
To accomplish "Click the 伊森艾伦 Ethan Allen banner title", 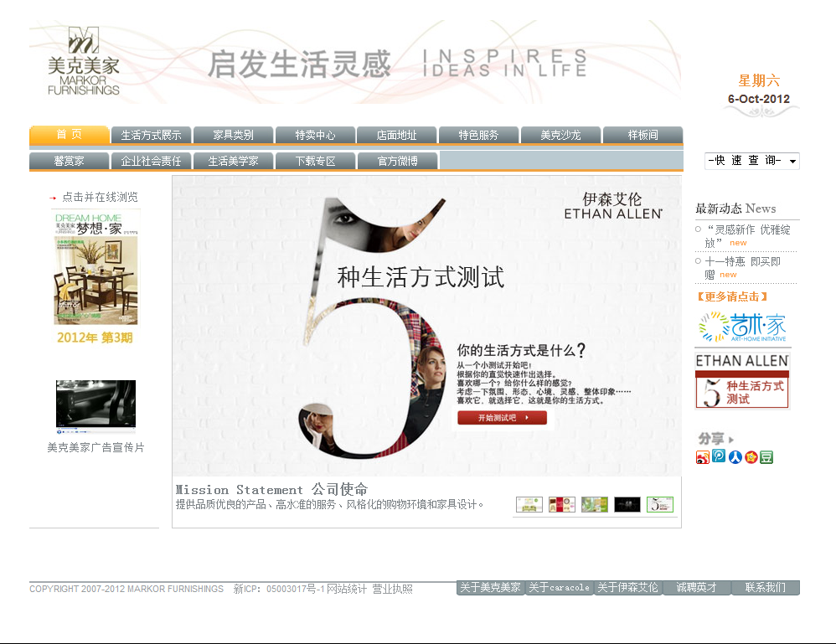I will pyautogui.click(x=613, y=206).
